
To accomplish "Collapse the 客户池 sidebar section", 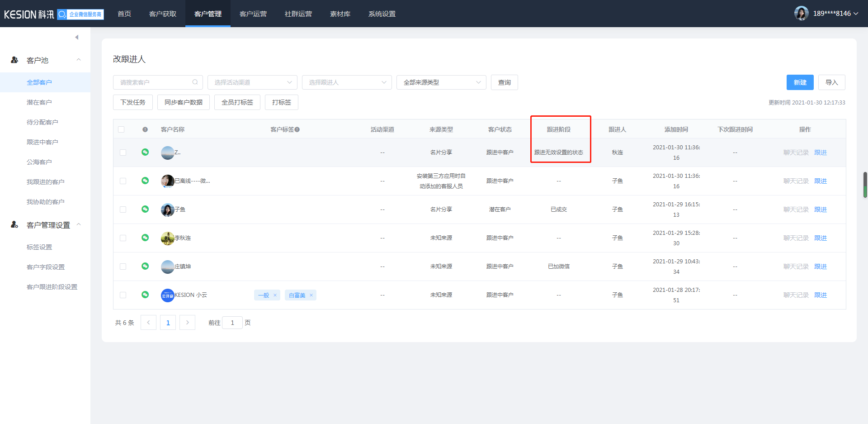I will click(x=79, y=60).
